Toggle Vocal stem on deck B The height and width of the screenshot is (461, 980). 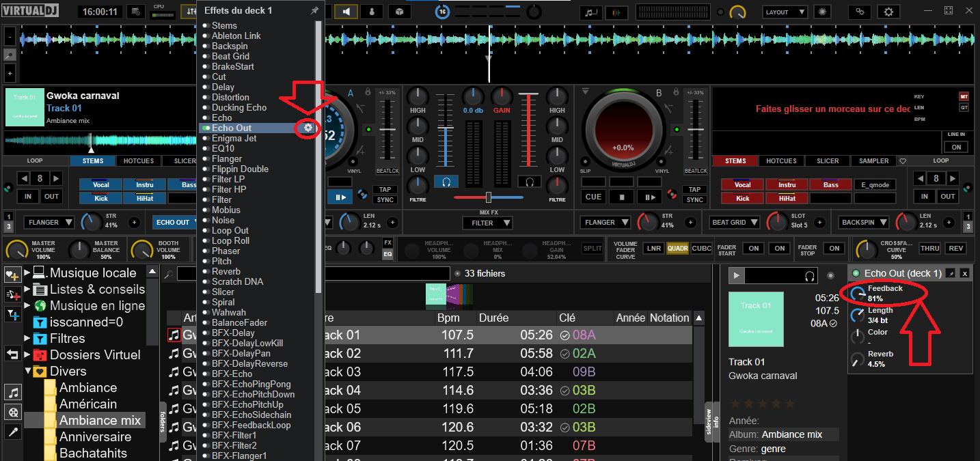[x=743, y=184]
